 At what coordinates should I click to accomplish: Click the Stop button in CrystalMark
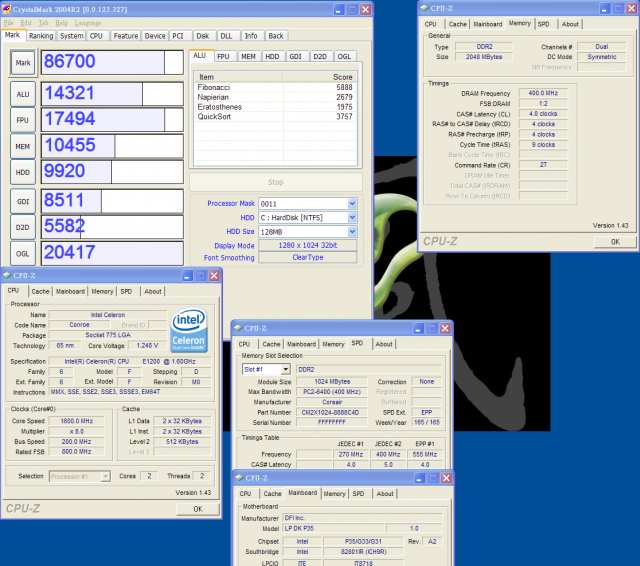click(x=276, y=182)
